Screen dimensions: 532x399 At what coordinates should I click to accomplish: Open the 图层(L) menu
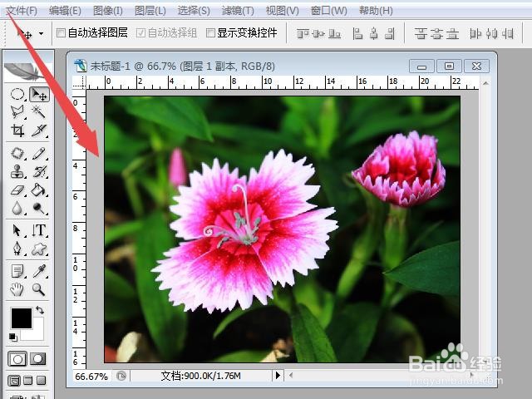pyautogui.click(x=150, y=11)
